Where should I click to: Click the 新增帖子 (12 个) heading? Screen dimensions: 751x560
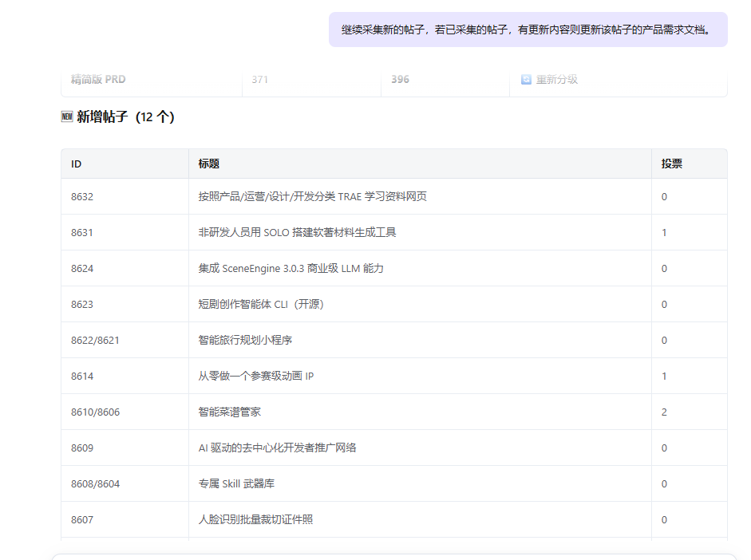click(125, 117)
